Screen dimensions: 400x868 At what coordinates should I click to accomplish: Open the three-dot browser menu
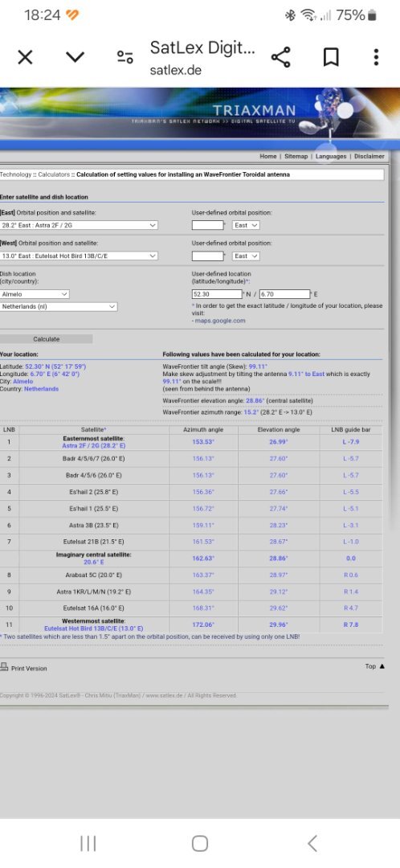click(376, 57)
